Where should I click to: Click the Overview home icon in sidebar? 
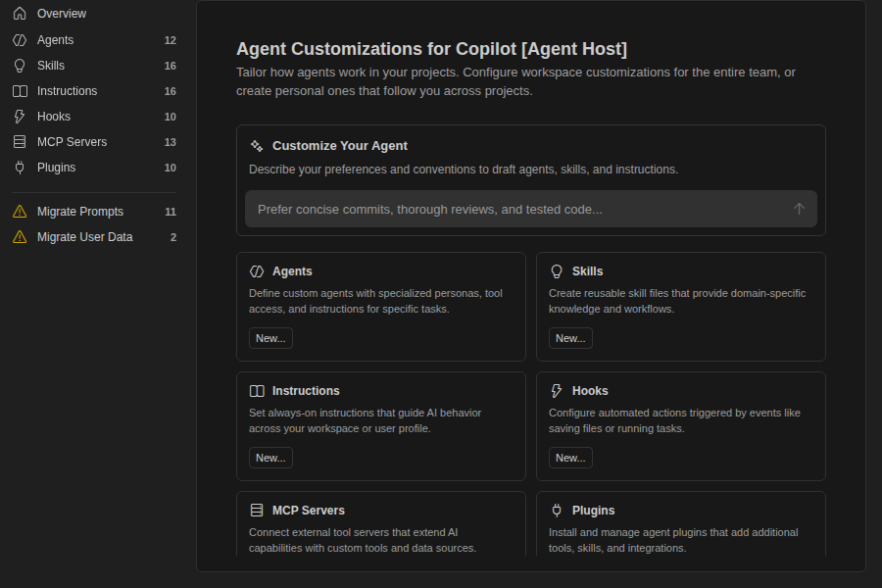coord(20,14)
